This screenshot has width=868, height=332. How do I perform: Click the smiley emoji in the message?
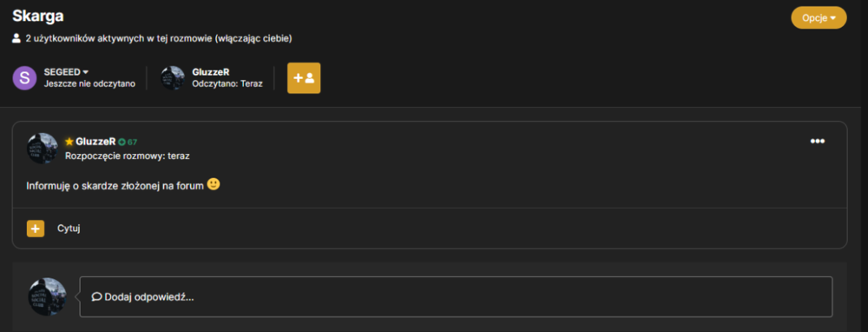(214, 184)
